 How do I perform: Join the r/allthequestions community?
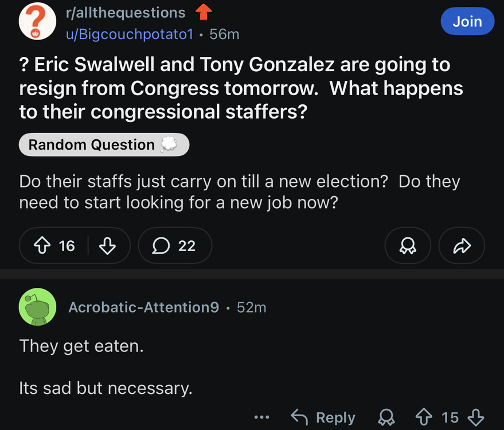pyautogui.click(x=467, y=21)
